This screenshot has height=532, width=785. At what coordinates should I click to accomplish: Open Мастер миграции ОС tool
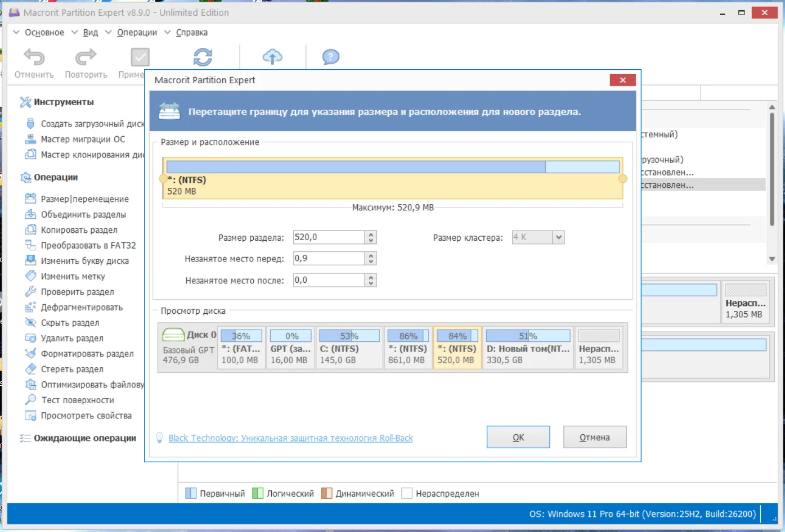click(83, 139)
